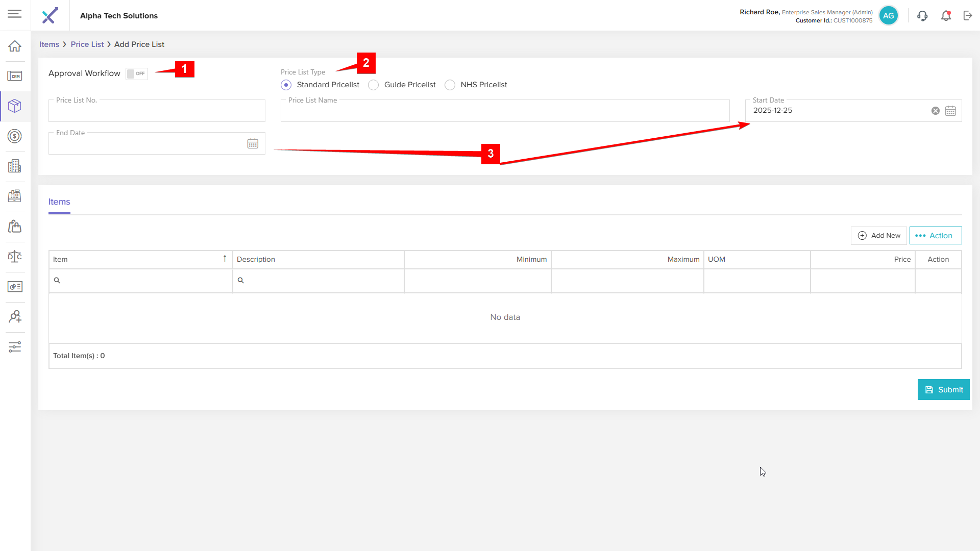This screenshot has width=980, height=551.
Task: Click the notification bell icon
Action: pyautogui.click(x=946, y=16)
